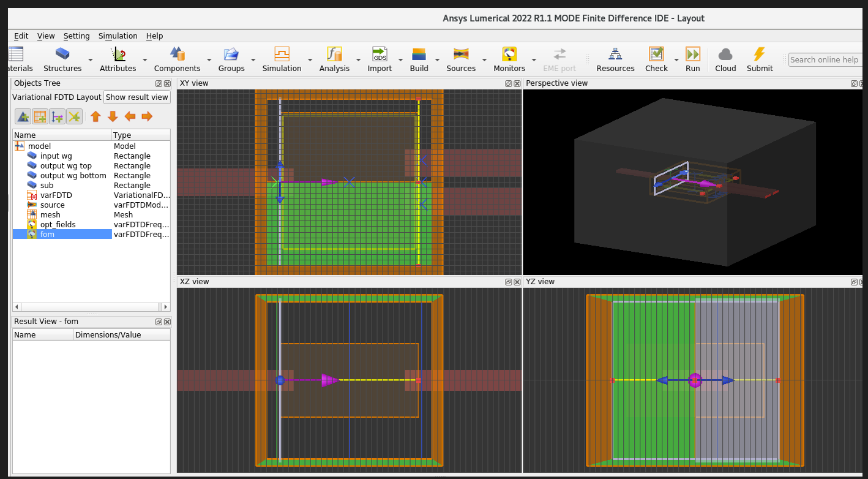Click the blue axes add icon in Objects Tree

(57, 116)
